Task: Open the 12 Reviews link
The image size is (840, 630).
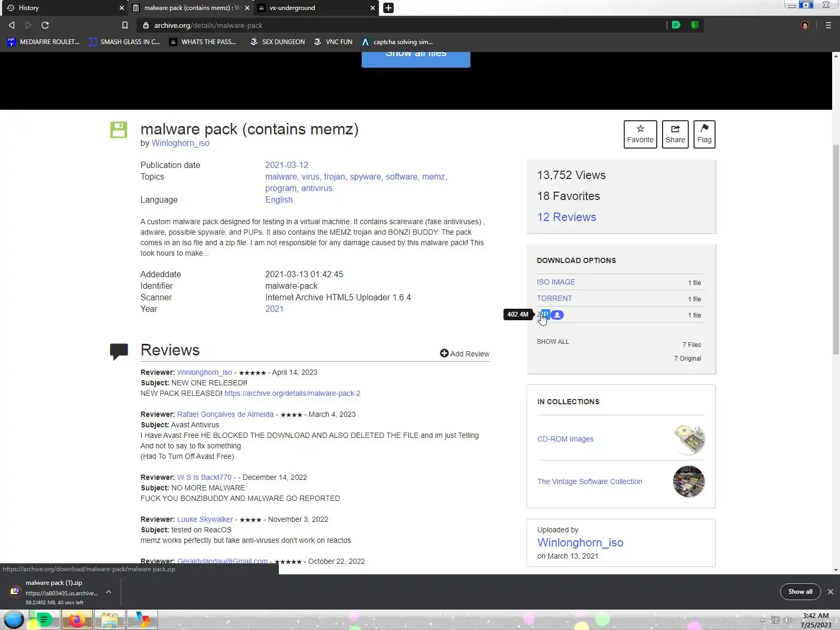Action: (566, 217)
